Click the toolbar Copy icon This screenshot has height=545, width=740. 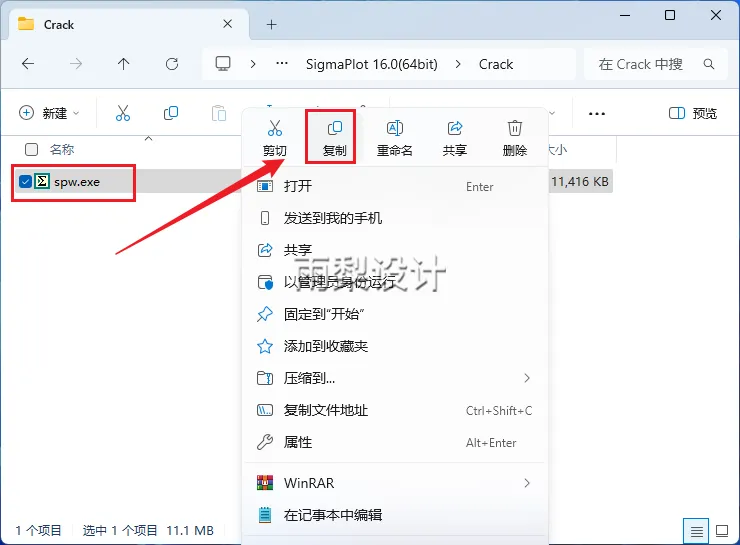(x=171, y=113)
